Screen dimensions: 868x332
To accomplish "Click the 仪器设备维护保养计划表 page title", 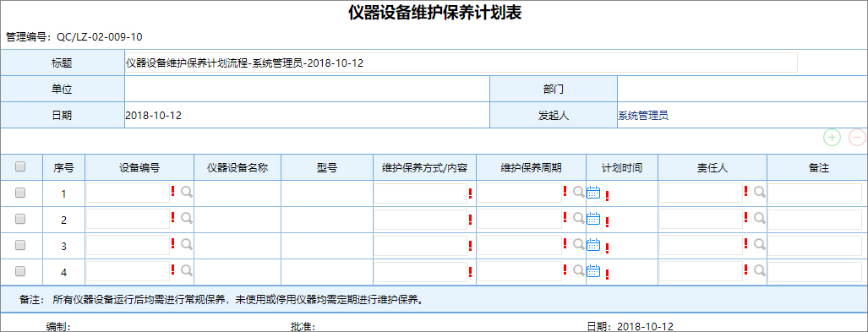I will click(434, 13).
